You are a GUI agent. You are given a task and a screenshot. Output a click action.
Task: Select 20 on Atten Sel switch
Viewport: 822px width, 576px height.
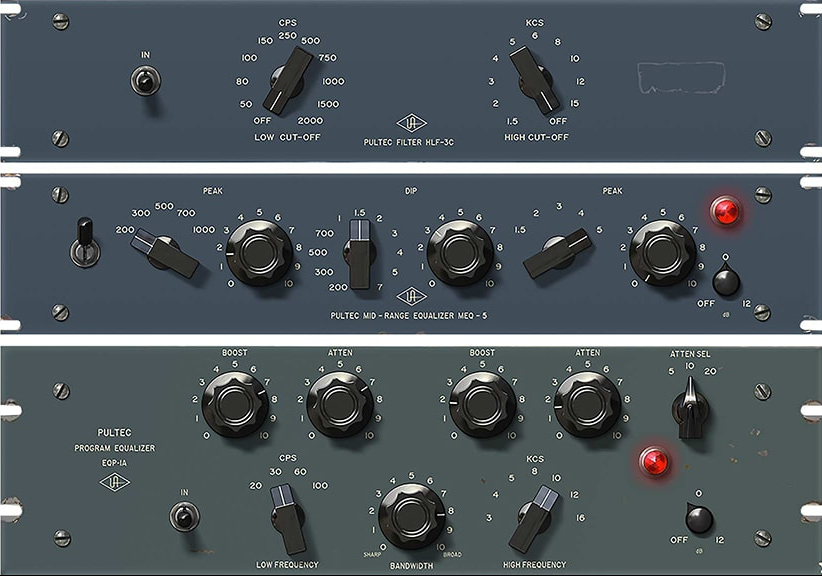coord(710,372)
